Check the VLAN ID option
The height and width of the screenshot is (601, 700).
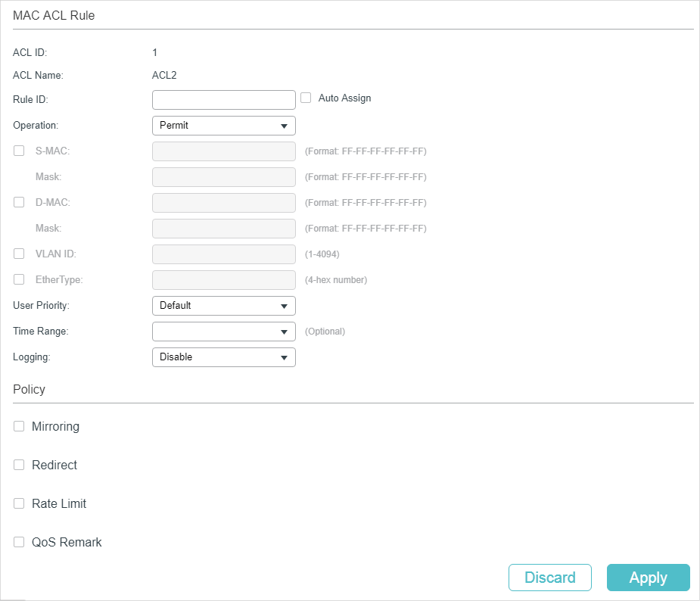(x=19, y=254)
